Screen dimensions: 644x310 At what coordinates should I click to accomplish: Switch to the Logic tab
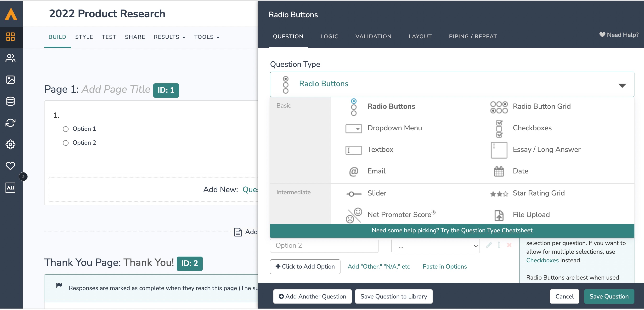click(x=329, y=36)
